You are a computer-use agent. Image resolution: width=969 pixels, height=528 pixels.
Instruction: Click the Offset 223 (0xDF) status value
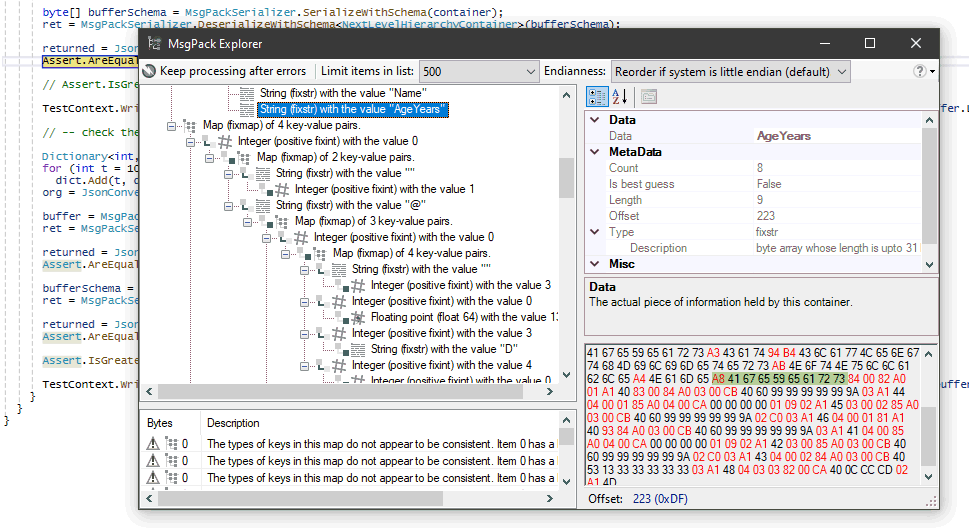pos(660,499)
